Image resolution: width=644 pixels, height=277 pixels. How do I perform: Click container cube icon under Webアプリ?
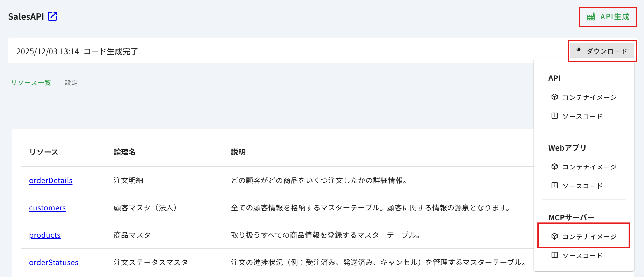[x=554, y=167]
